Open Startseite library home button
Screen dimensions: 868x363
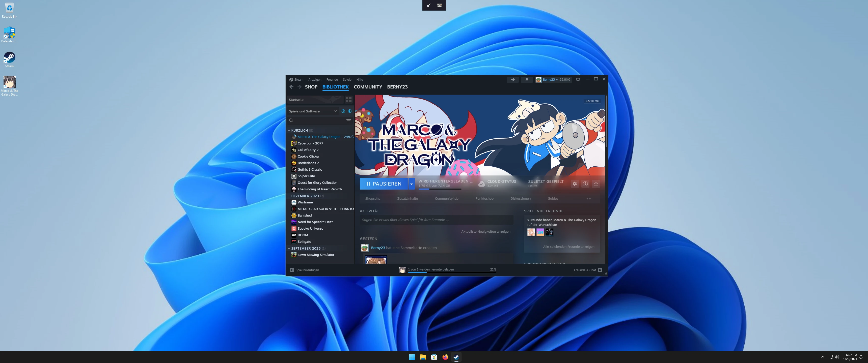[x=315, y=100]
